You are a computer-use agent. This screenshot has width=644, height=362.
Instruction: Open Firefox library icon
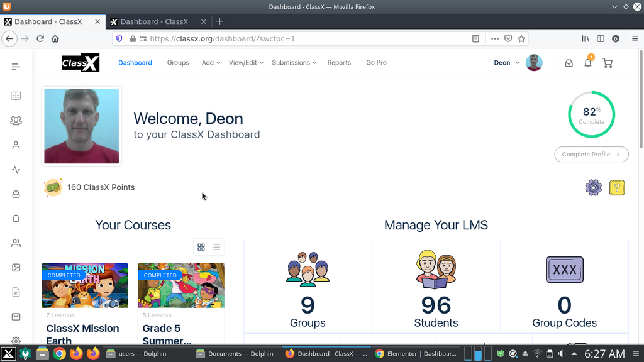click(586, 38)
